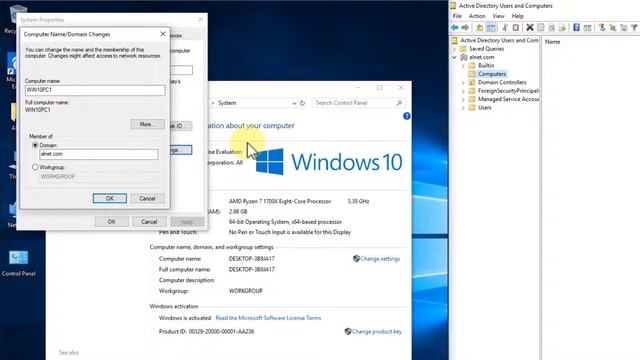640x360 pixels.
Task: Select the Domain radio button
Action: coord(35,145)
